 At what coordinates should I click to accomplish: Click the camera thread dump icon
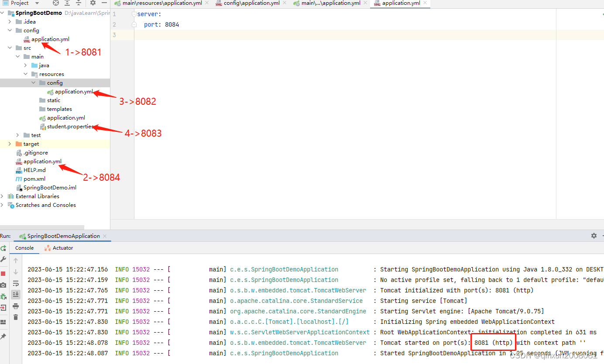pyautogui.click(x=3, y=285)
